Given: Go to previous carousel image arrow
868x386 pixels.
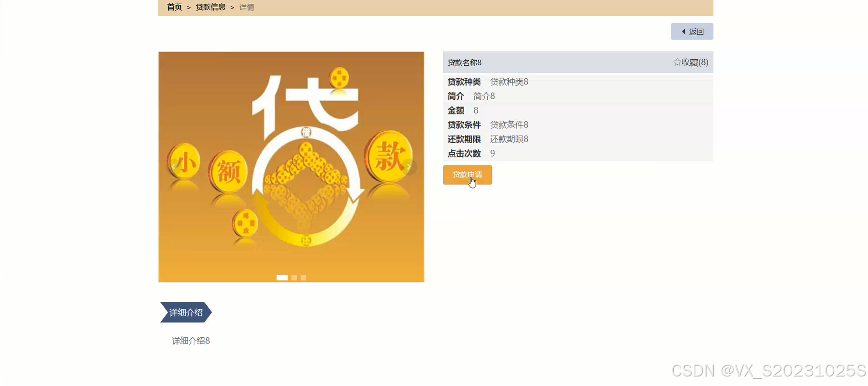Looking at the screenshot, I should click(173, 167).
